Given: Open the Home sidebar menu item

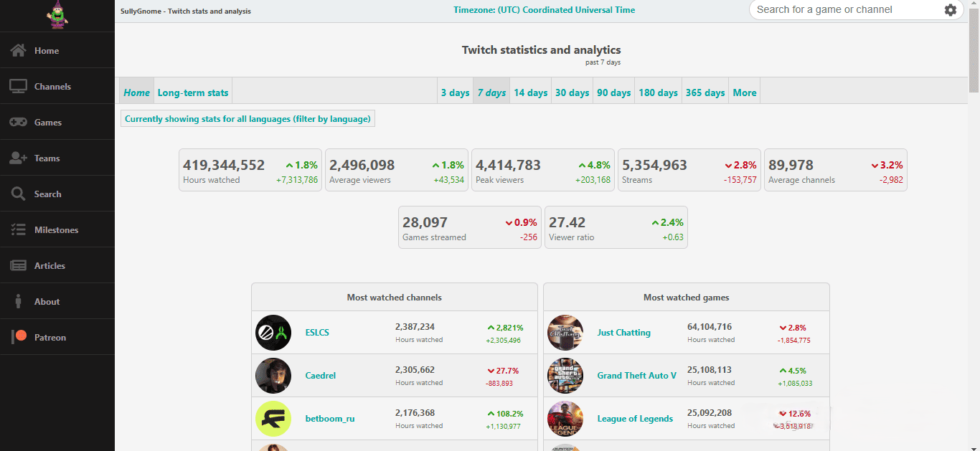Looking at the screenshot, I should [57, 50].
